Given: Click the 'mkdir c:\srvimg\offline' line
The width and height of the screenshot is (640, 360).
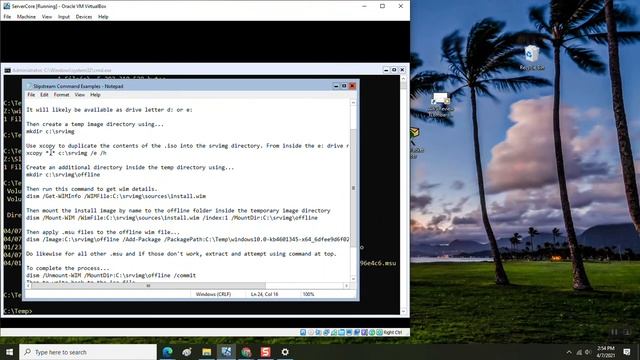Looking at the screenshot, I should point(63,175).
